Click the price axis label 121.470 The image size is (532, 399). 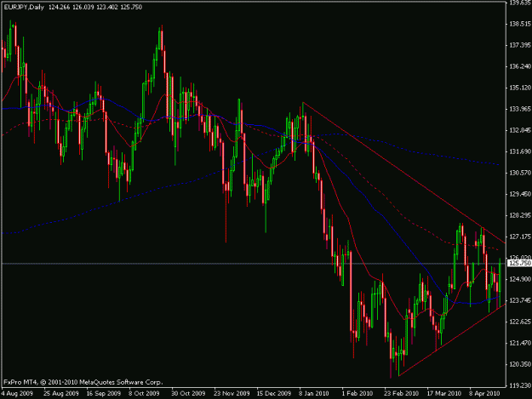520,343
